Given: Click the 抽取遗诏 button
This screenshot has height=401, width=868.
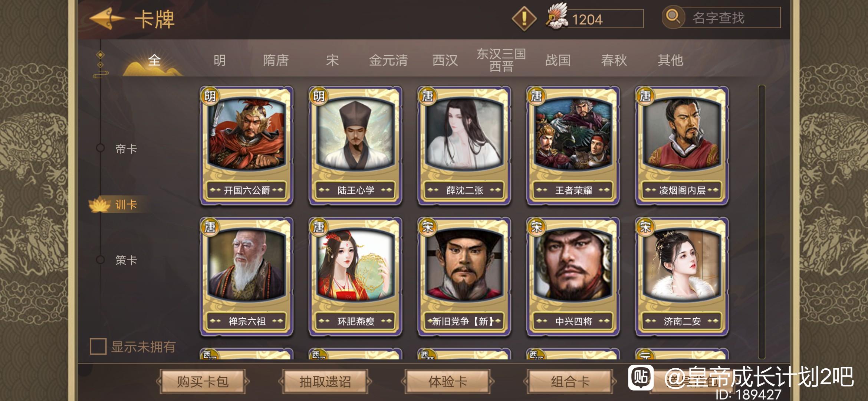Looking at the screenshot, I should 325,381.
